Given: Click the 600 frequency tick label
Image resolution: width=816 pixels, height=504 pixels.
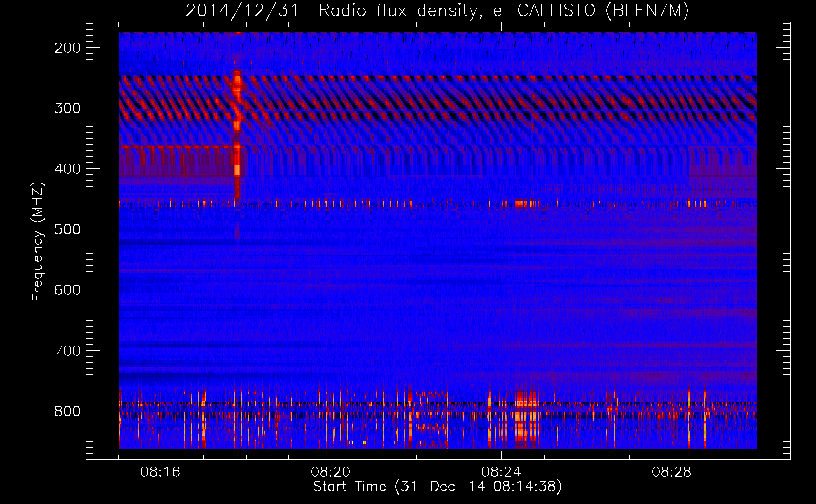Looking at the screenshot, I should 68,290.
